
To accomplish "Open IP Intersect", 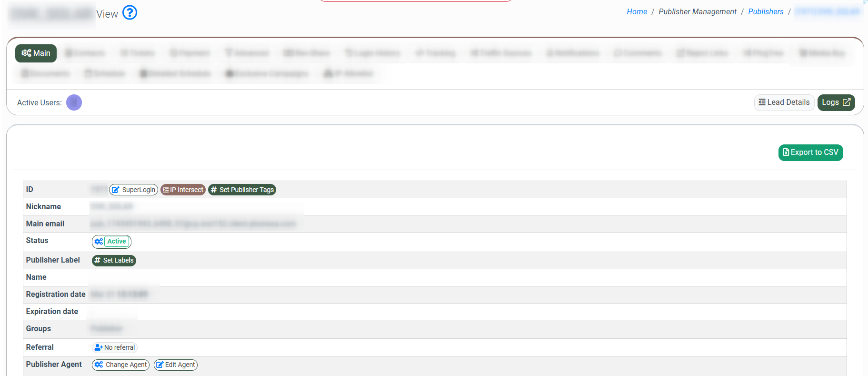I will pyautogui.click(x=183, y=190).
